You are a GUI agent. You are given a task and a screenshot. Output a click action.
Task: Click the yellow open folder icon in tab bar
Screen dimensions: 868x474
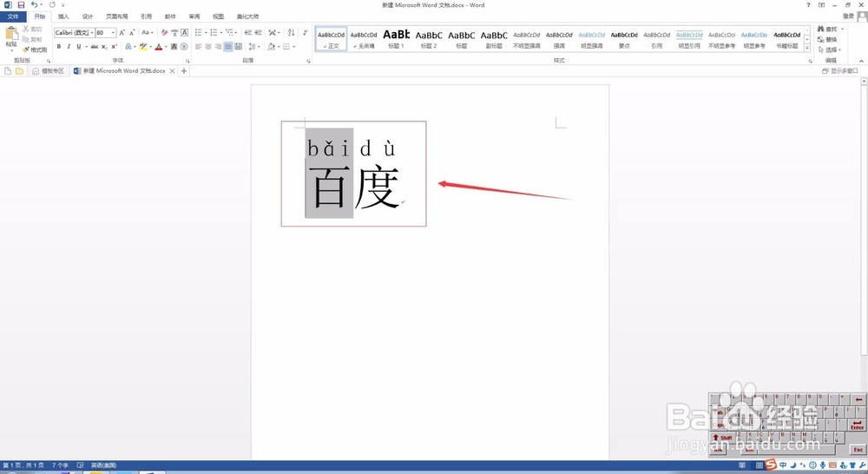[19, 71]
